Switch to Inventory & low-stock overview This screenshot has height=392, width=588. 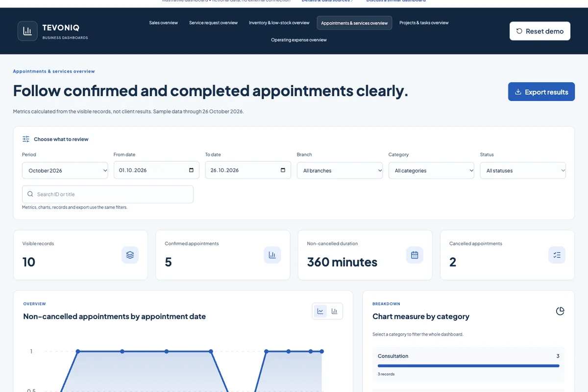(x=279, y=23)
